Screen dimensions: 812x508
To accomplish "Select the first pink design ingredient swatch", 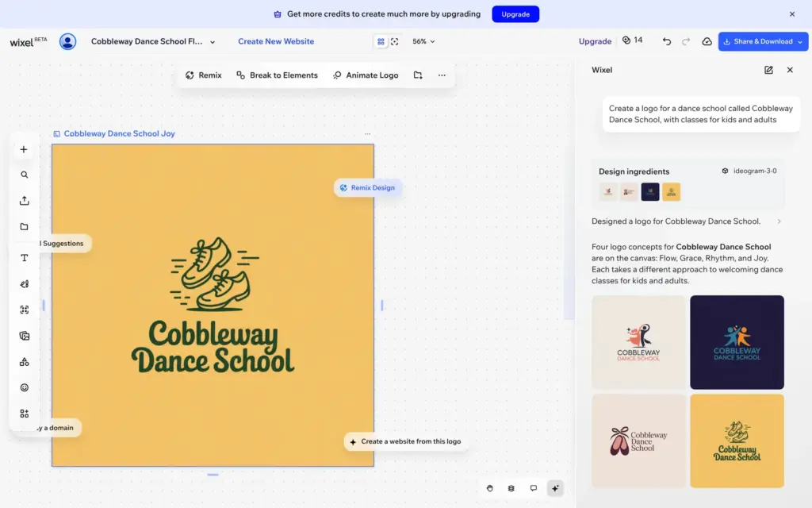I will pyautogui.click(x=608, y=192).
